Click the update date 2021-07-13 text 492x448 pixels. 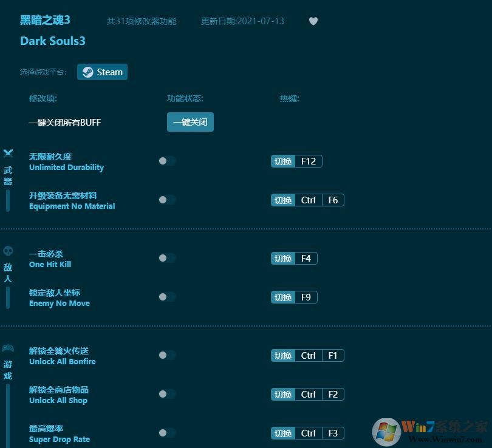tap(242, 21)
